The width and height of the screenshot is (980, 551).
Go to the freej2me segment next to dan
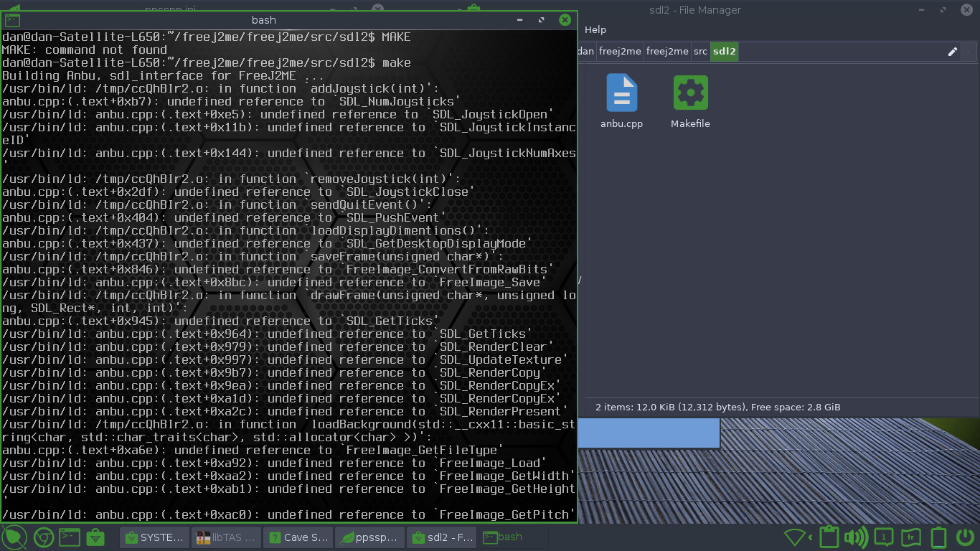[620, 52]
